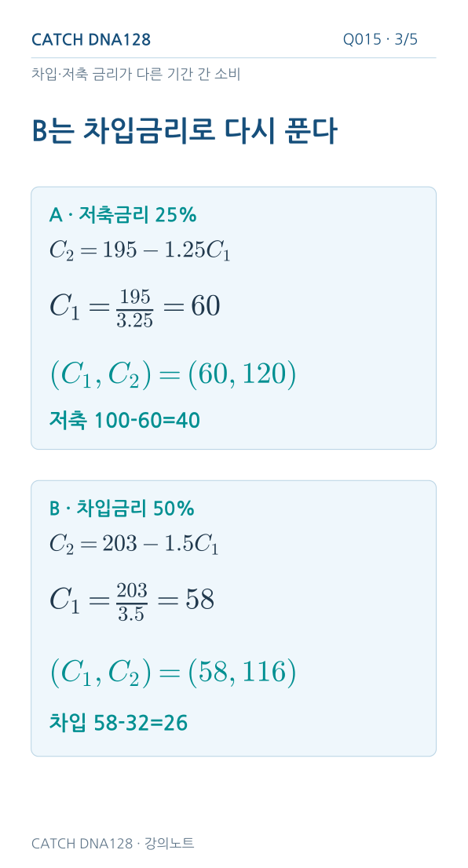Viewport: 468px width, 868px height.
Task: Click the fraction 203 over 3.5
Action: (132, 602)
